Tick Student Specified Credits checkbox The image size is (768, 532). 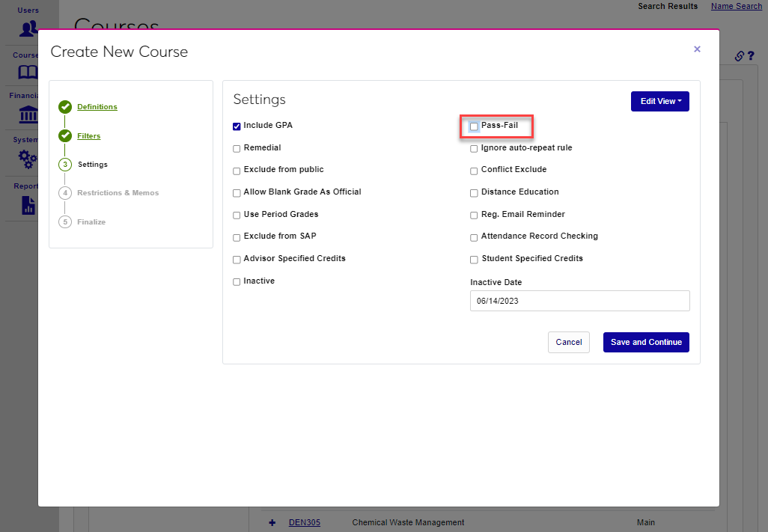point(474,260)
